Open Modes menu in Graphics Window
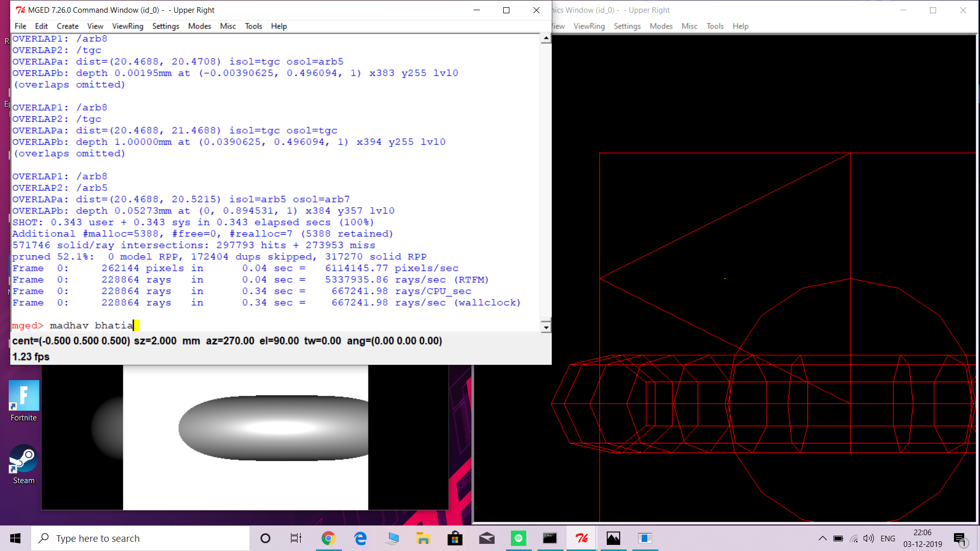Screen dimensions: 980x551 661,26
